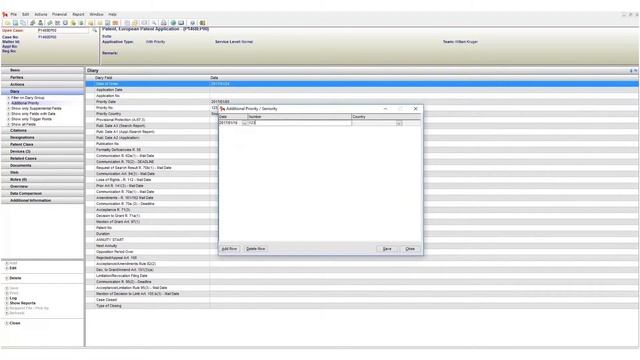The width and height of the screenshot is (640, 360).
Task: Click the search magnifier beside Open Case field
Action: [x=95, y=30]
